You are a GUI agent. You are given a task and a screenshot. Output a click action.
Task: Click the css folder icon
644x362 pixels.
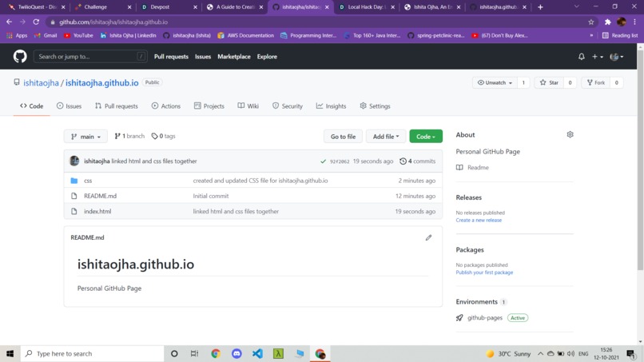point(74,181)
